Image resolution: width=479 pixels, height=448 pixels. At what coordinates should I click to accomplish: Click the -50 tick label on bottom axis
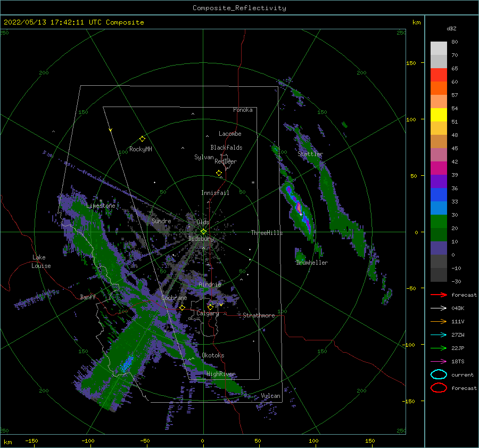pos(145,441)
